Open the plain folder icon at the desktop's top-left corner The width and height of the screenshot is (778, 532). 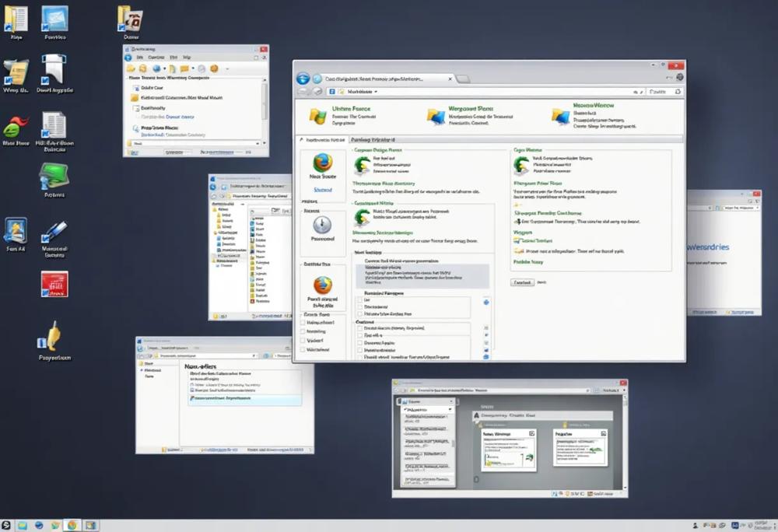(16, 19)
